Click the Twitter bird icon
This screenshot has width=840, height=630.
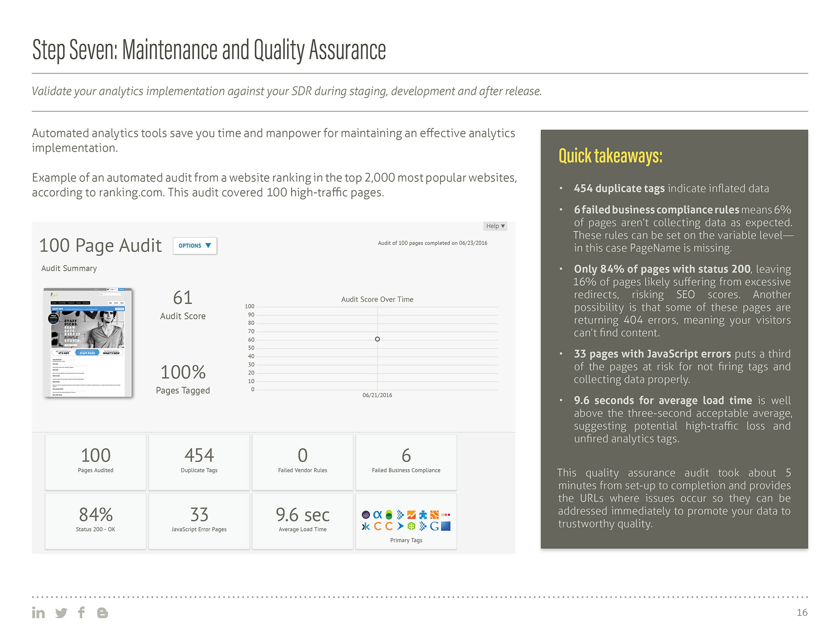point(61,612)
